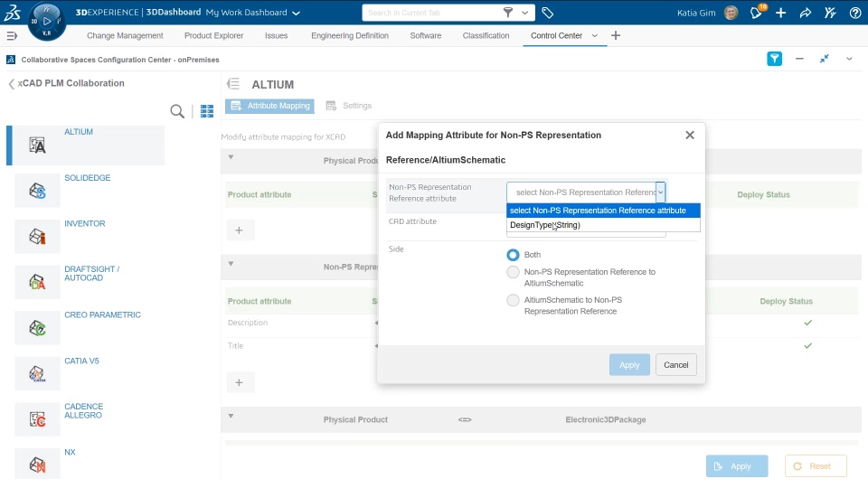The width and height of the screenshot is (868, 488).
Task: Switch to Attribute Mapping tab
Action: click(269, 106)
